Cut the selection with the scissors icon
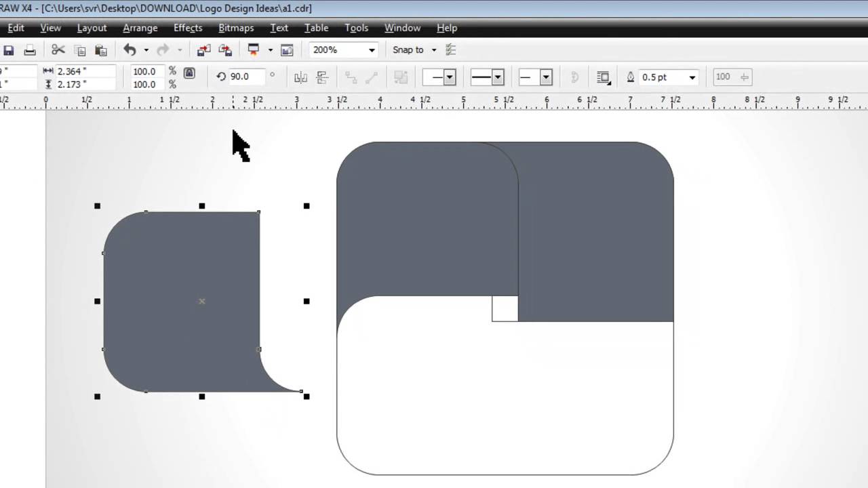 [x=58, y=49]
